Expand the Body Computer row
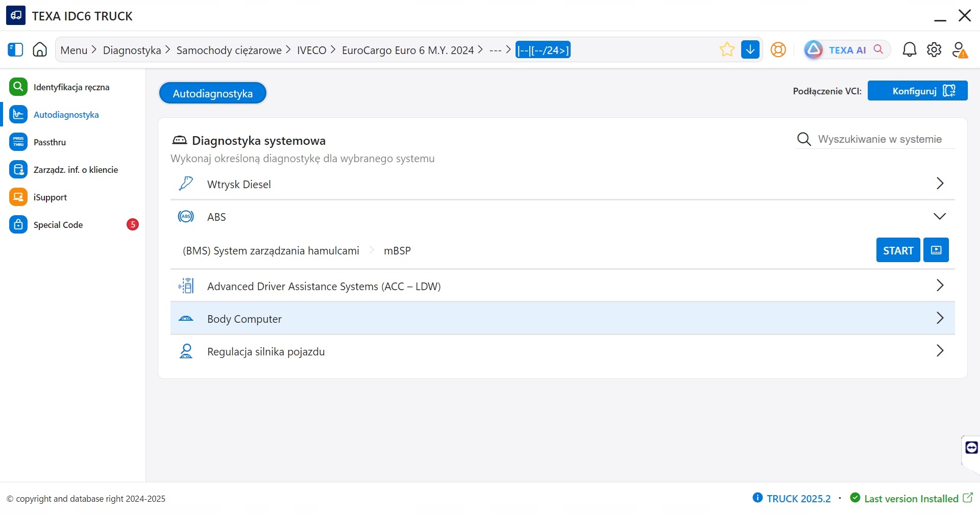This screenshot has height=514, width=980. click(x=939, y=318)
